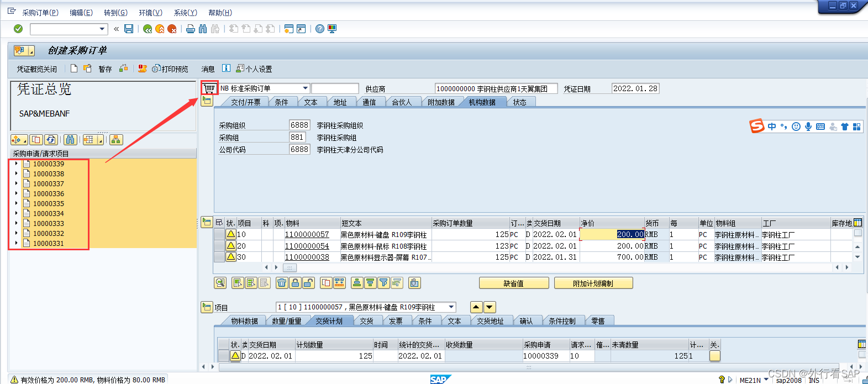Select row 20 via its row selector box
This screenshot has width=868, height=384.
[219, 246]
